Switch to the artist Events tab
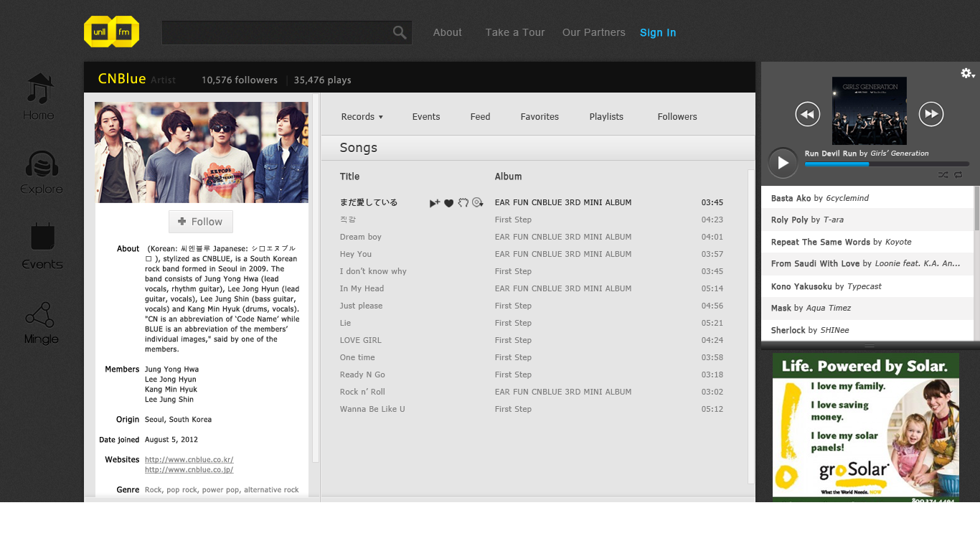Image resolution: width=980 pixels, height=551 pixels. (426, 117)
